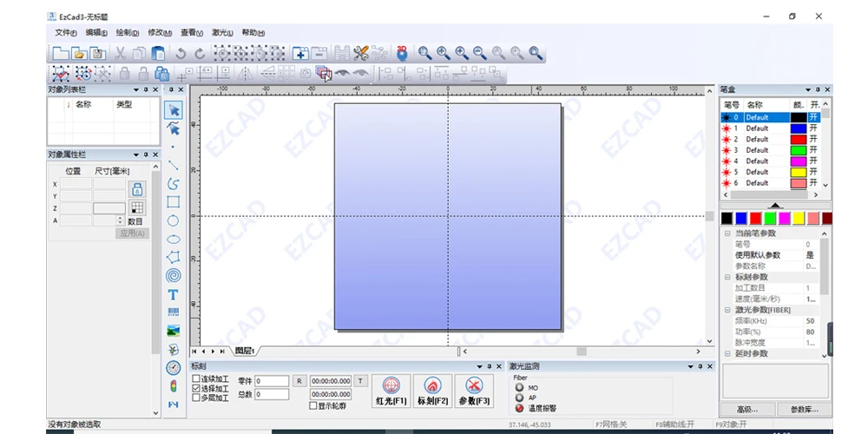The width and height of the screenshot is (868, 434).
Task: Click the 3D view icon
Action: (x=402, y=53)
